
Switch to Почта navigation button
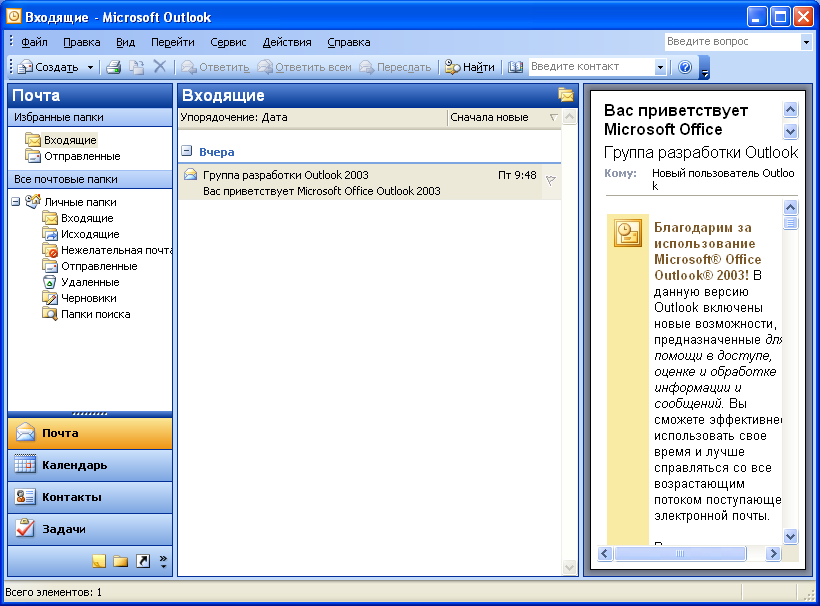[90, 433]
